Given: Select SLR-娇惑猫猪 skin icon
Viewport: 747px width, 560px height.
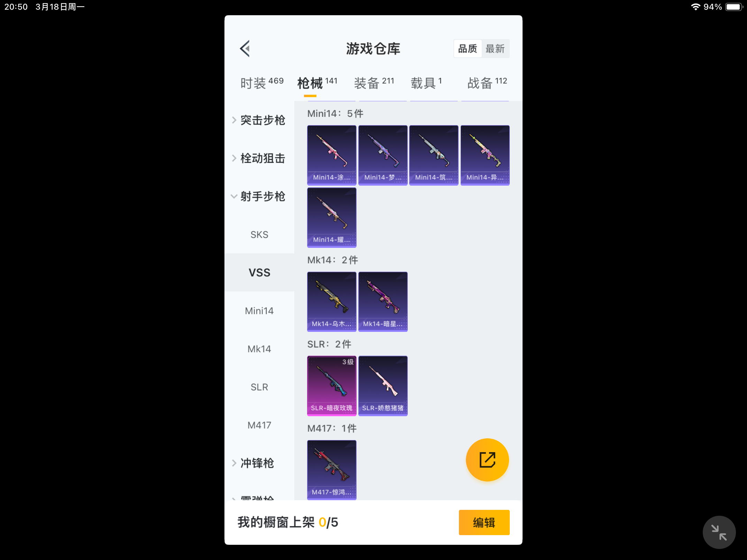Looking at the screenshot, I should [x=382, y=385].
